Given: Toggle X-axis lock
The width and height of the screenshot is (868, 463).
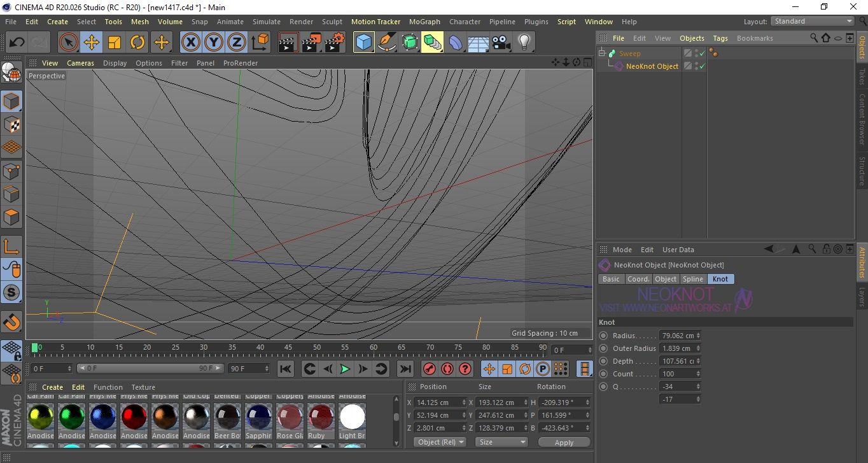Looking at the screenshot, I should click(190, 43).
